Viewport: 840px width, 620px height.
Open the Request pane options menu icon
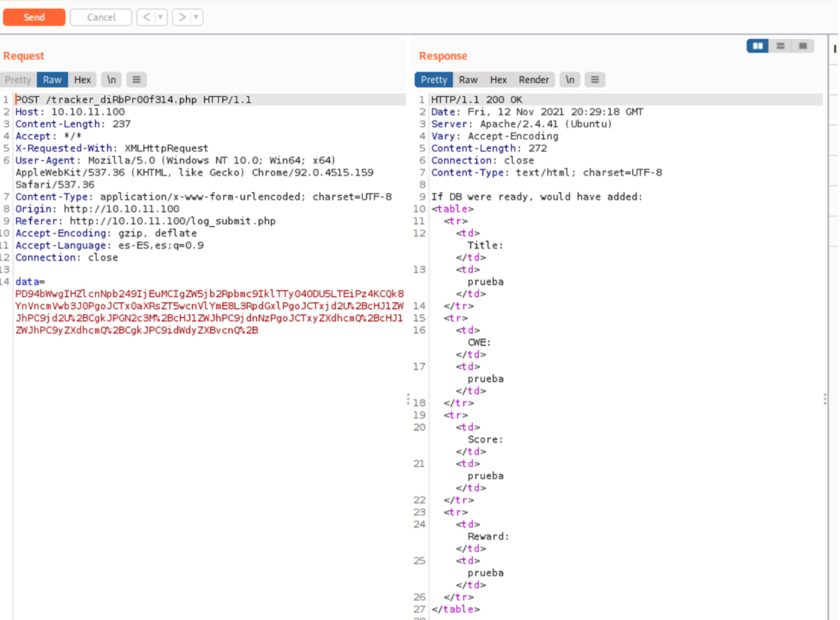pyautogui.click(x=136, y=80)
